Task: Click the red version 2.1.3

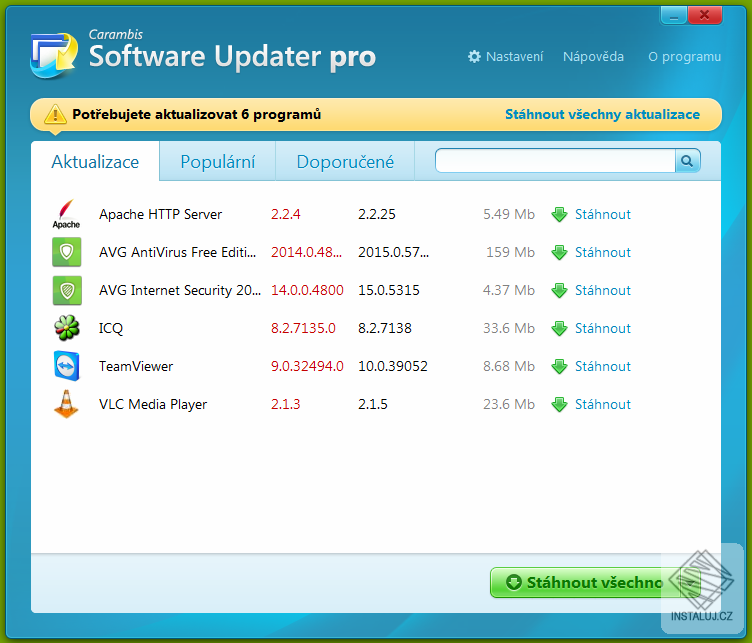Action: 285,404
